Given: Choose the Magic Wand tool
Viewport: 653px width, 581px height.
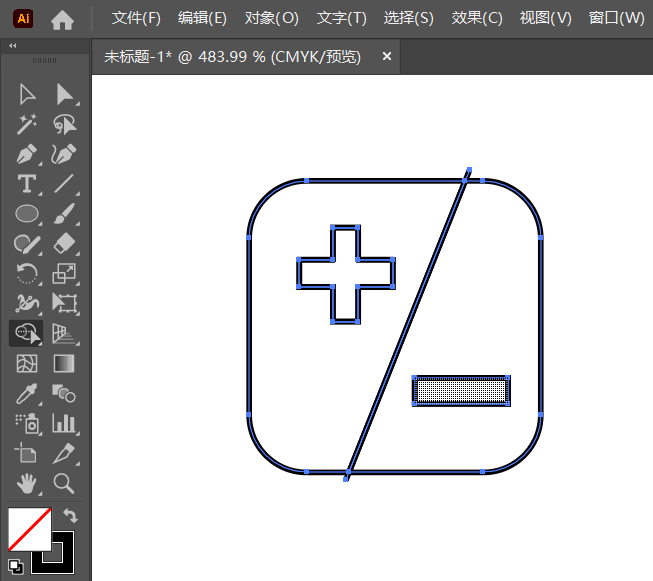Looking at the screenshot, I should [x=27, y=124].
